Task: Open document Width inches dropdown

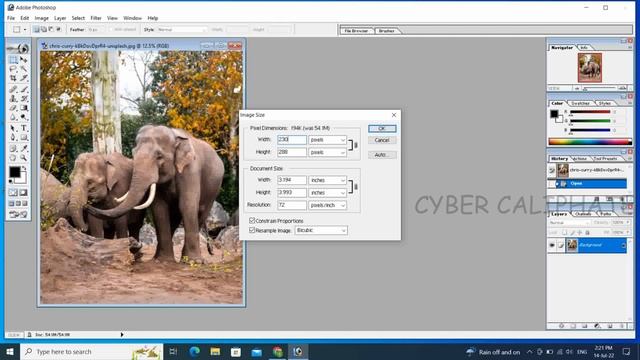Action: 327,180
